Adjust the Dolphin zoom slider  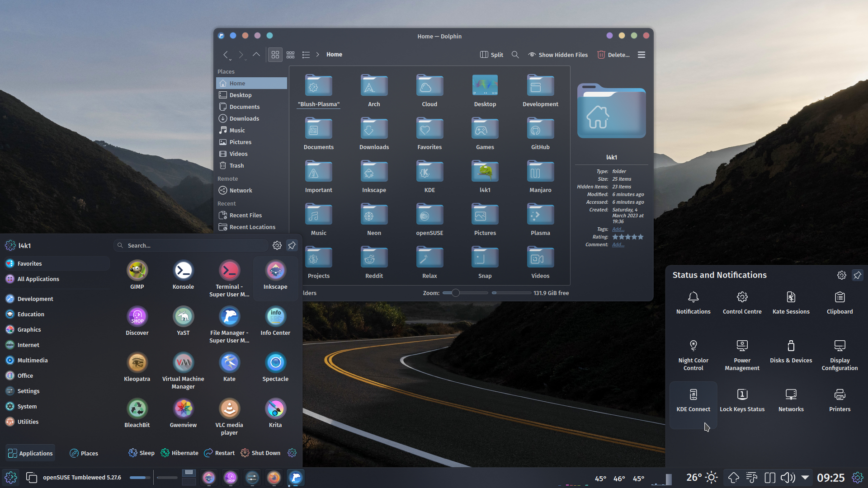465,293
